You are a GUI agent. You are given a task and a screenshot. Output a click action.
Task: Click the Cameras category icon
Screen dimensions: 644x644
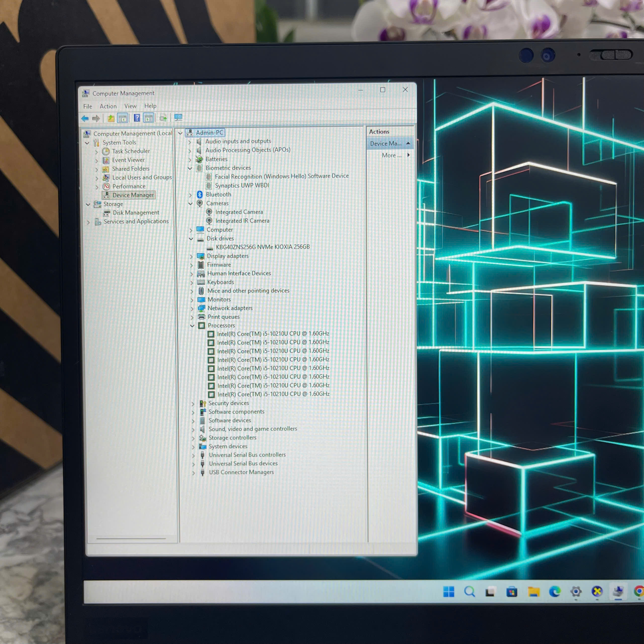click(200, 203)
